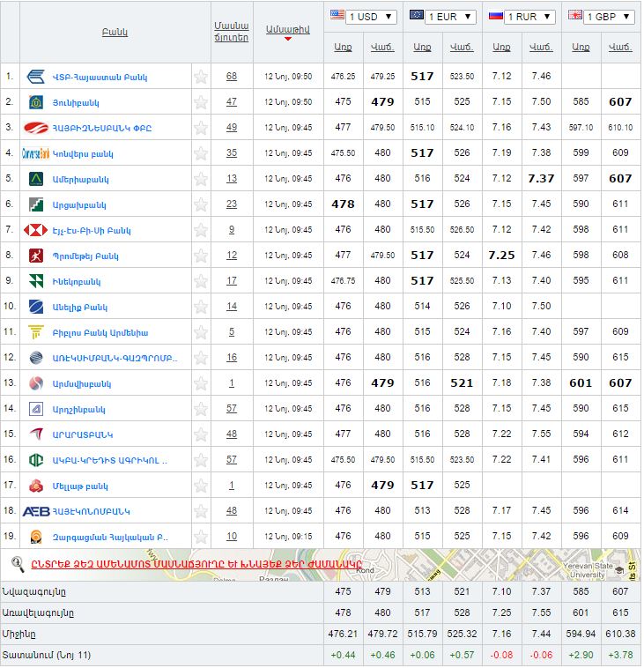Screen dimensions: 644x668
Task: Click the magnifying glass icon above map
Action: [16, 562]
